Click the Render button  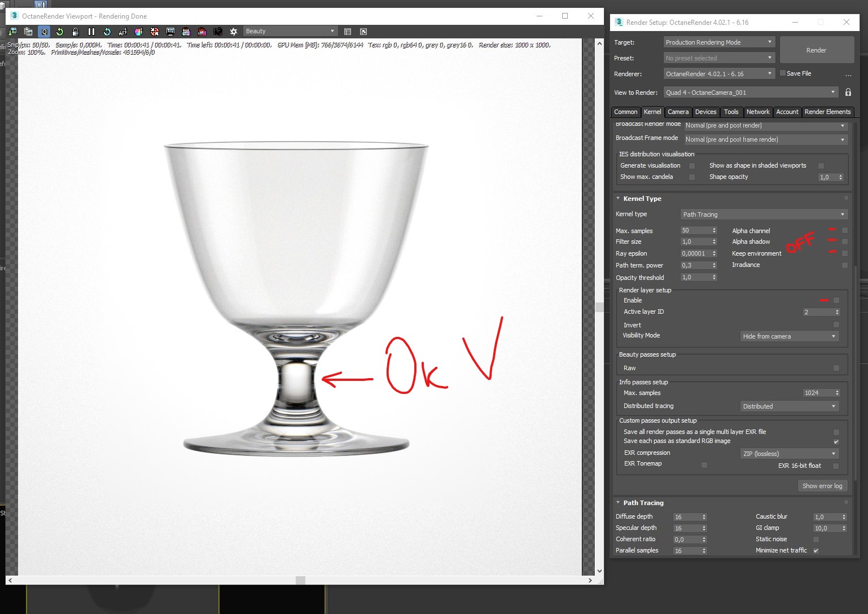tap(816, 50)
